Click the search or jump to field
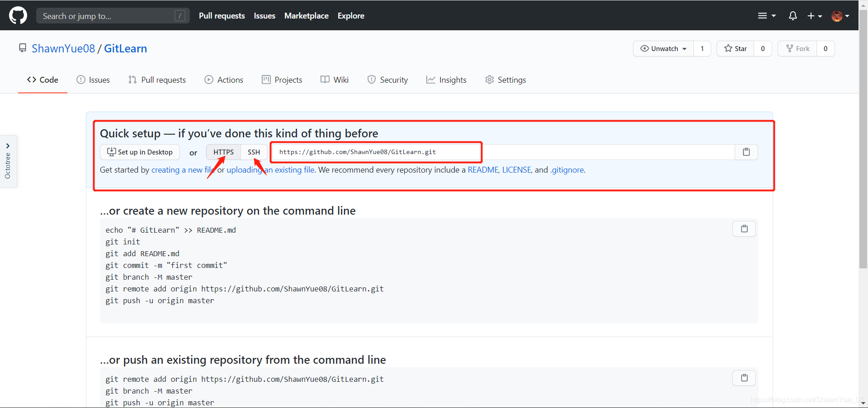The image size is (868, 408). pyautogui.click(x=113, y=16)
